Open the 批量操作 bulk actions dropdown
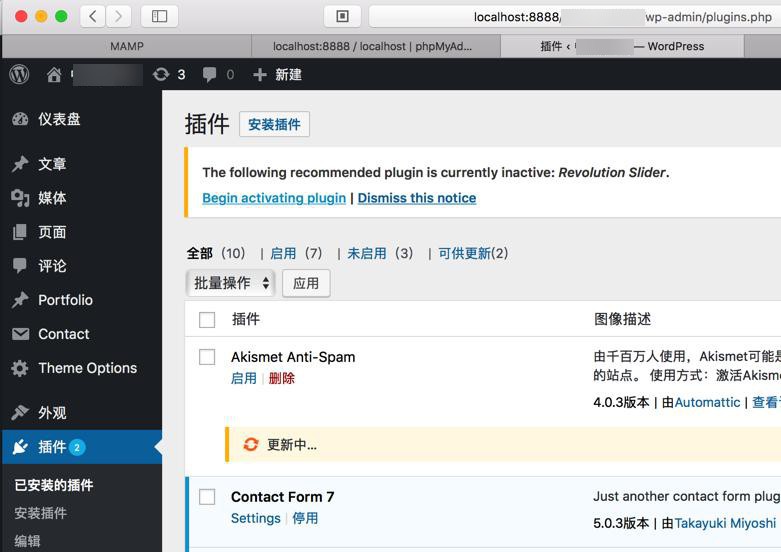Screen dimensions: 781x552 click(231, 283)
